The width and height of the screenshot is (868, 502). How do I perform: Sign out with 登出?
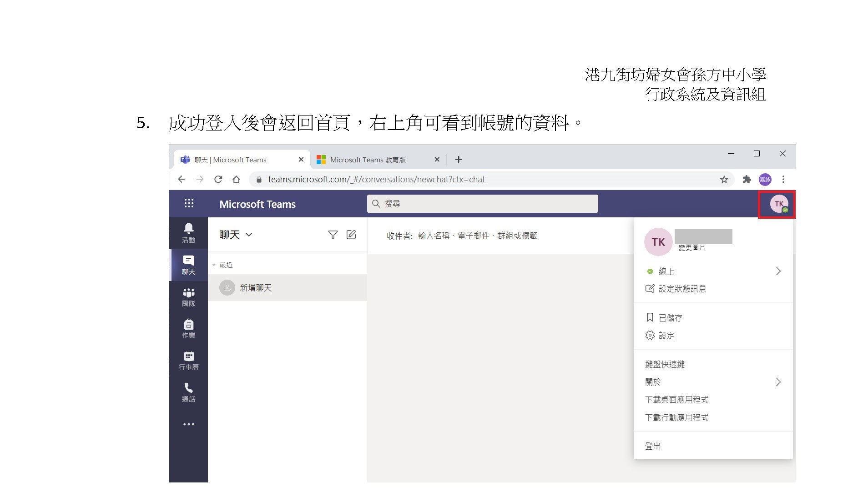653,446
